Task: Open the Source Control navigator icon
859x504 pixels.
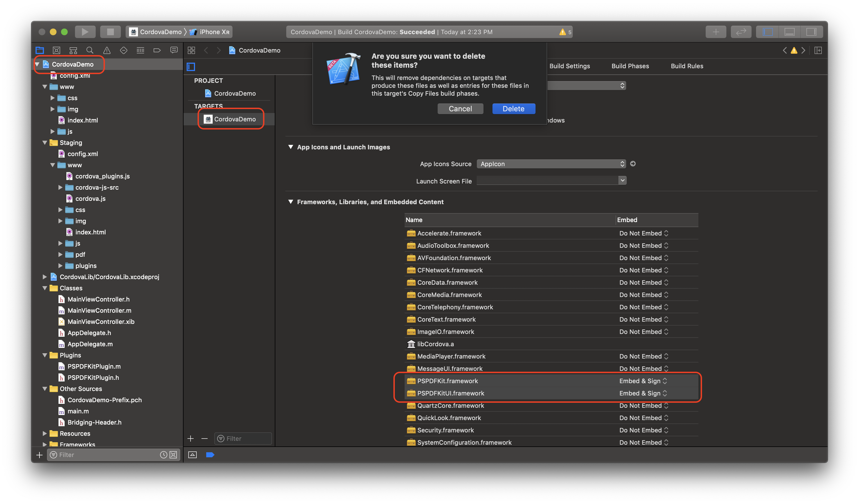Action: tap(57, 50)
